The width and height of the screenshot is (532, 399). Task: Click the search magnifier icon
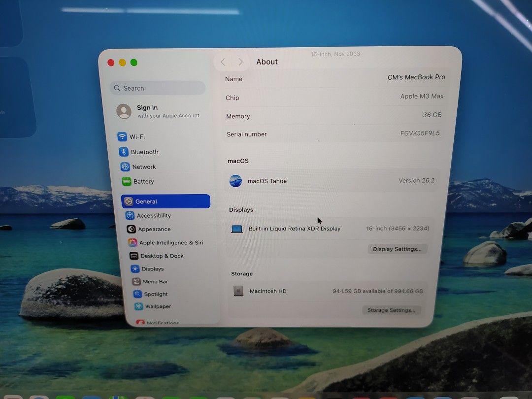pos(117,88)
